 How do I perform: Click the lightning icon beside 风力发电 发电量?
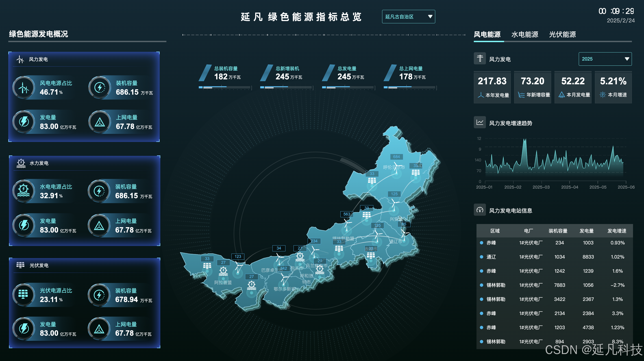24,122
